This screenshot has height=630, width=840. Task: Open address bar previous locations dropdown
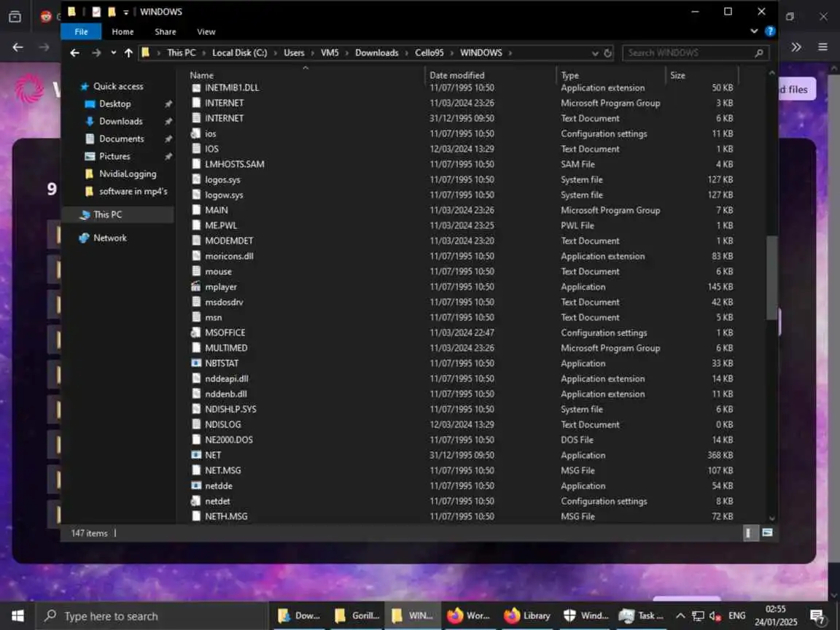(595, 53)
